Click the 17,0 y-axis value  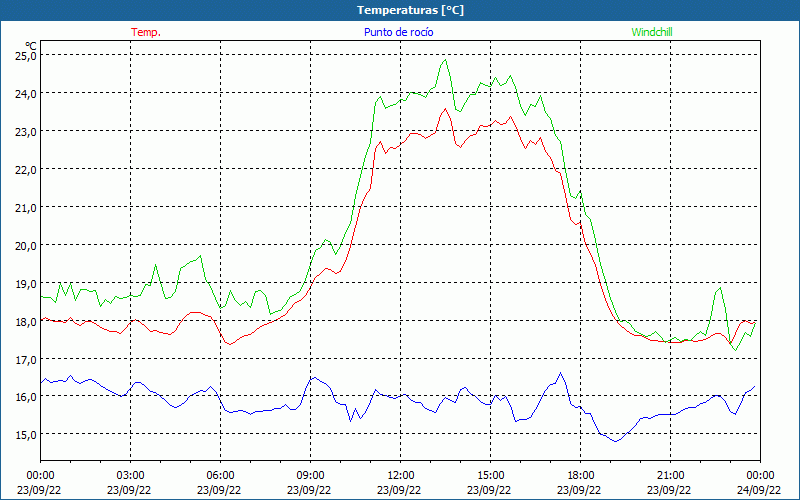tap(26, 359)
